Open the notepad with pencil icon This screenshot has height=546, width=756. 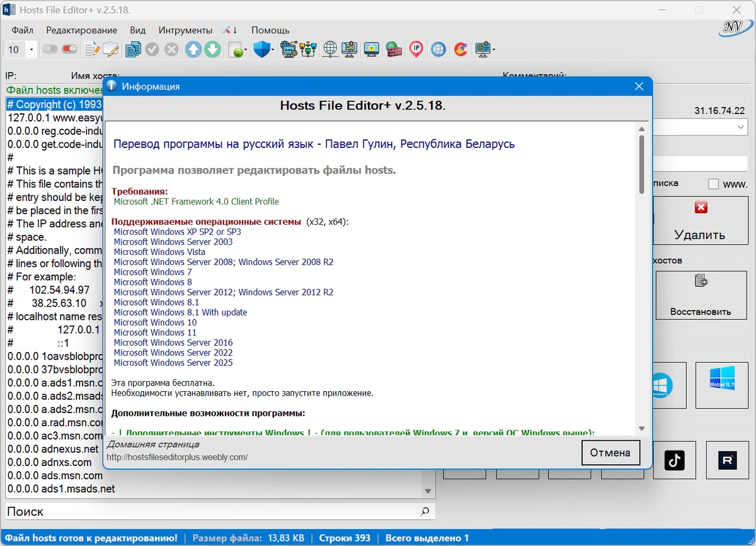coord(111,49)
